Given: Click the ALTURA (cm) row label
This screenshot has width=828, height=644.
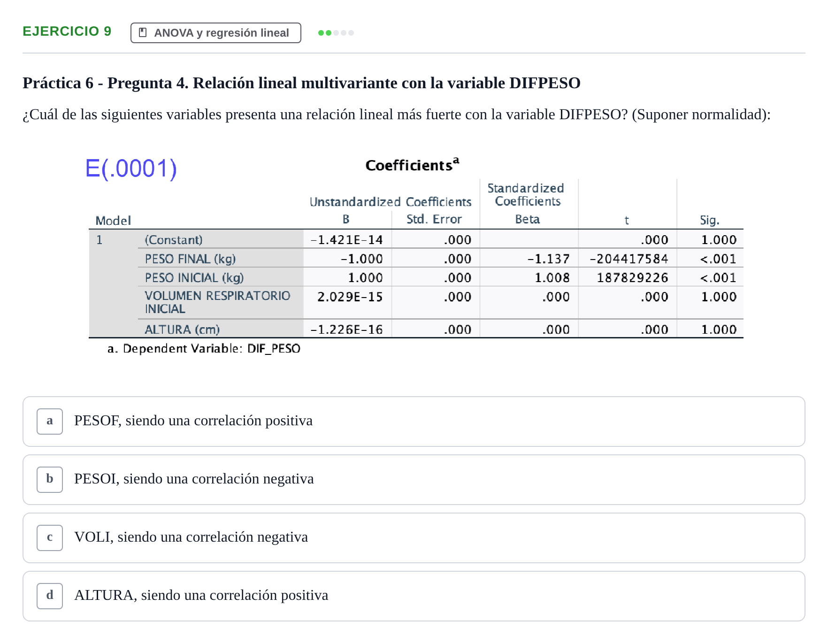Looking at the screenshot, I should tap(182, 330).
